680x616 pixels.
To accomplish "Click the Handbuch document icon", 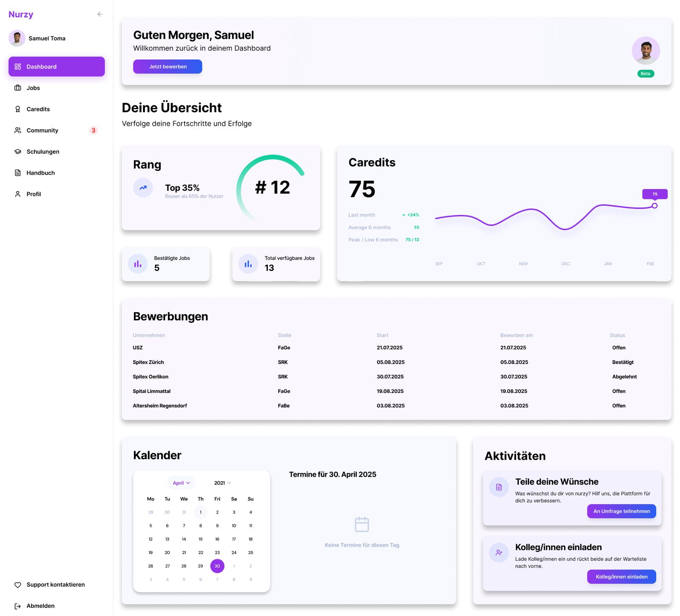I will [18, 173].
